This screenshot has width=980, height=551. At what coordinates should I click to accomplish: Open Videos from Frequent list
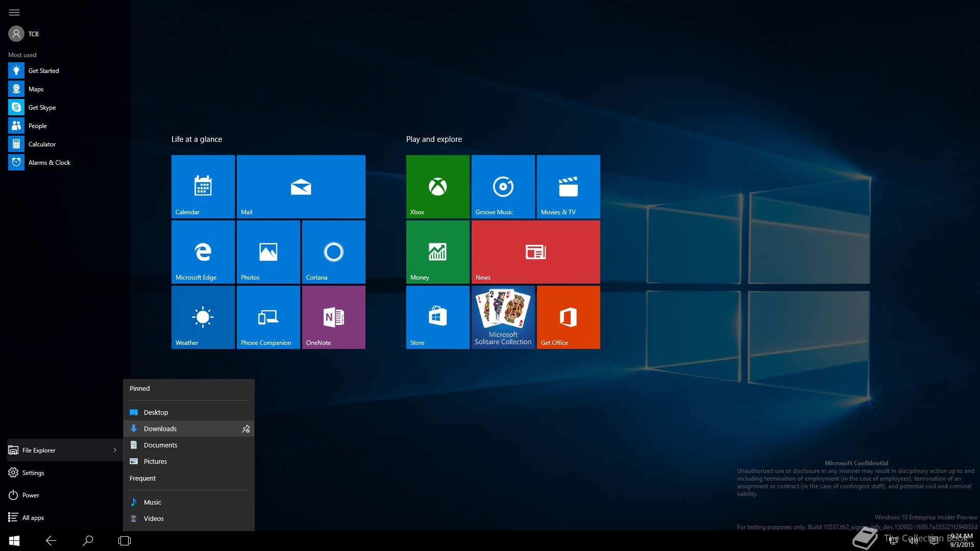point(189,518)
